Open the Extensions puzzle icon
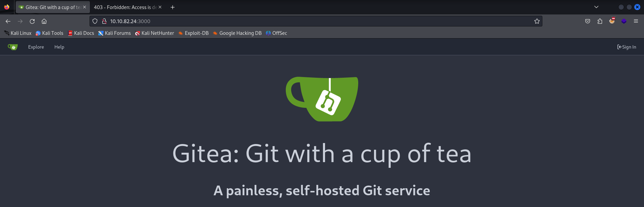The image size is (644, 207). pos(600,21)
